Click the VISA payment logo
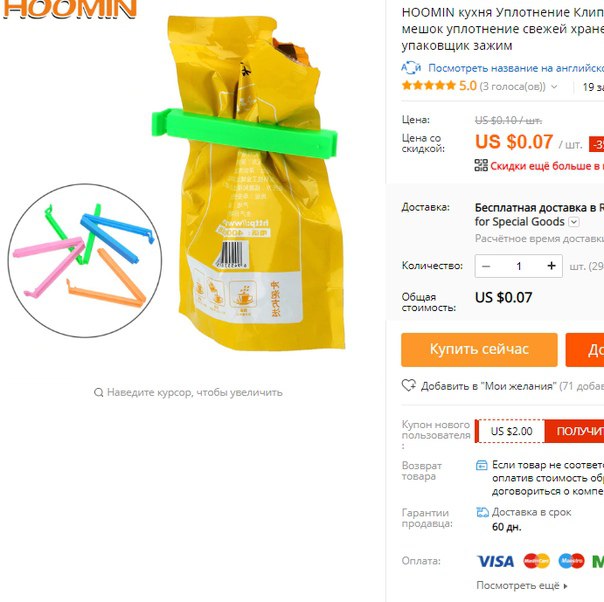 495,561
